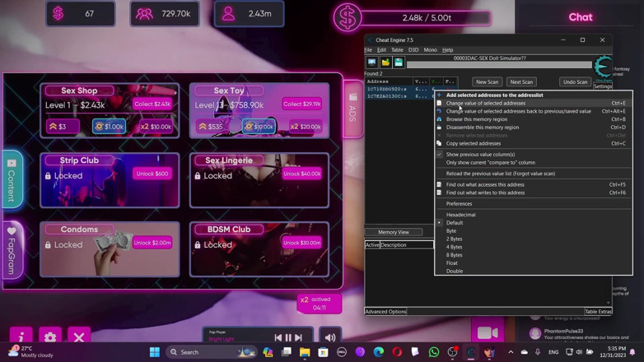Pause the Fap Player music
Image resolution: width=644 pixels, height=362 pixels.
[288, 337]
